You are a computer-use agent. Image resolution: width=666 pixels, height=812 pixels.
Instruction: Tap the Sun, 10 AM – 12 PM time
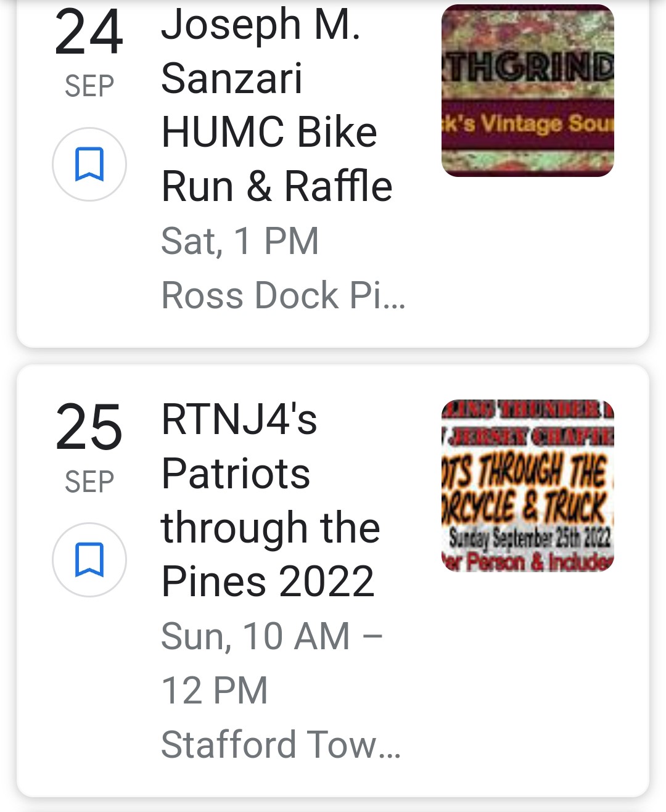[271, 663]
